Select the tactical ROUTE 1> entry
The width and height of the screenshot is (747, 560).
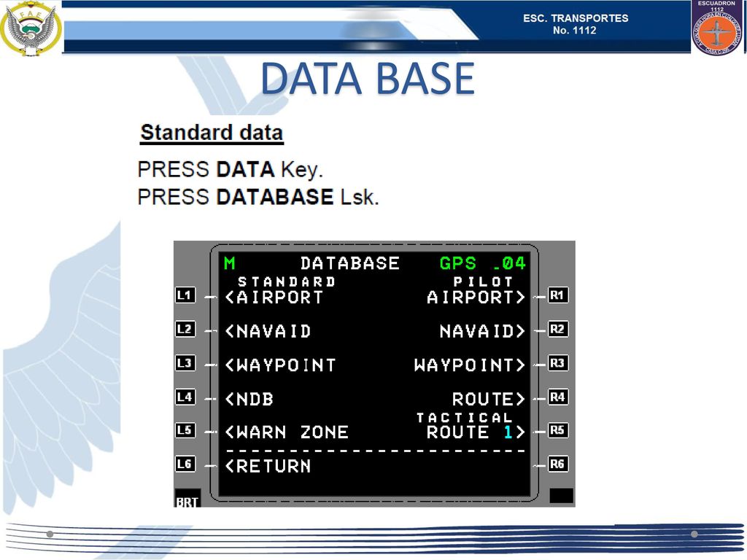(476, 432)
